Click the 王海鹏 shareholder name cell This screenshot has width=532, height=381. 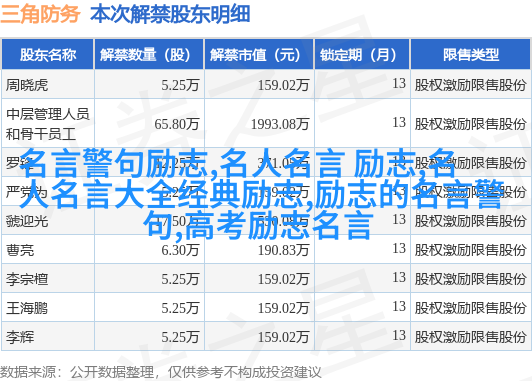point(27,308)
